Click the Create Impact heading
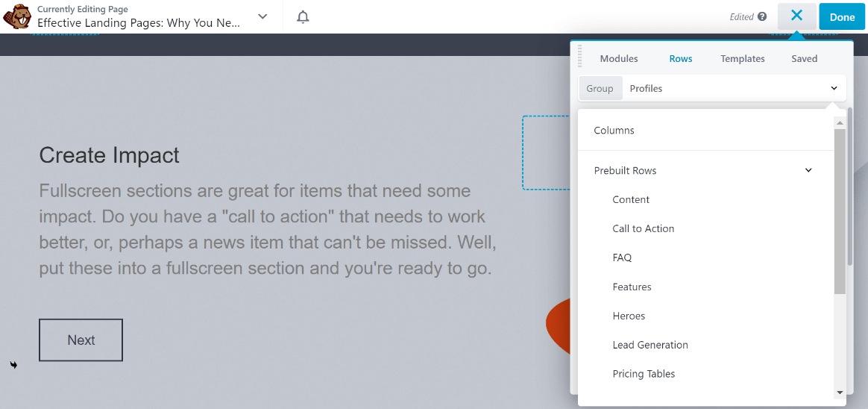The image size is (868, 409). [109, 155]
